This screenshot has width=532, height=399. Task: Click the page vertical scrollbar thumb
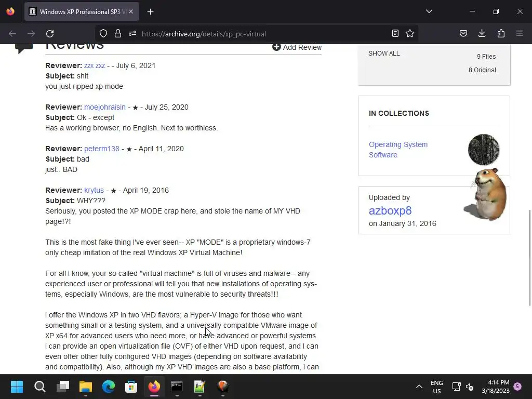(x=529, y=258)
